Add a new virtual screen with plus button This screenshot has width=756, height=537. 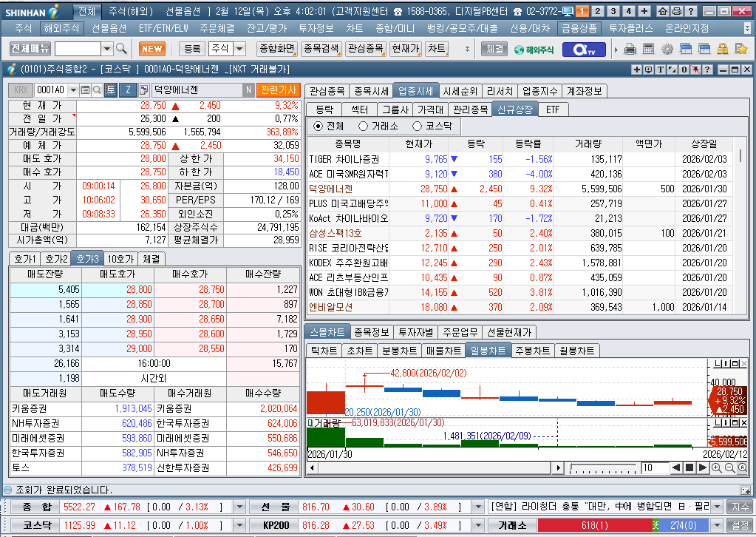(x=644, y=11)
